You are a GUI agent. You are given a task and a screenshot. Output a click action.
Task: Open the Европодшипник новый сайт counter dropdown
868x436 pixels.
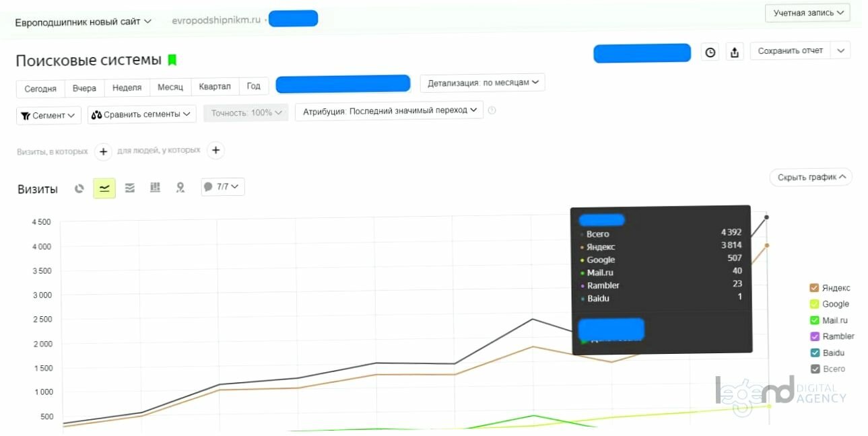(x=83, y=22)
